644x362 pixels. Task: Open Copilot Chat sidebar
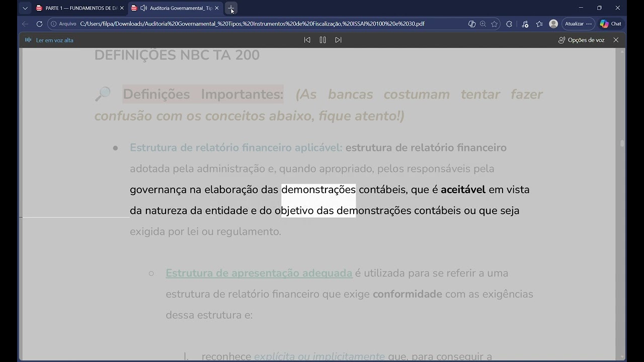[610, 24]
